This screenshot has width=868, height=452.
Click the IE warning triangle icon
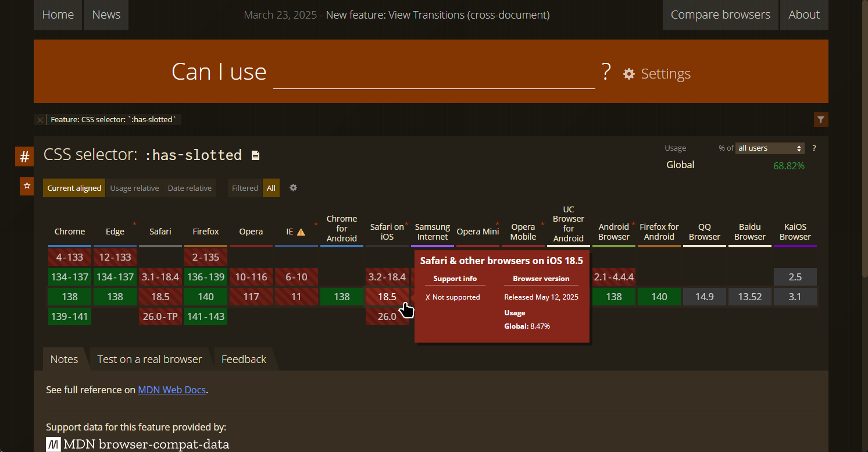click(x=301, y=232)
